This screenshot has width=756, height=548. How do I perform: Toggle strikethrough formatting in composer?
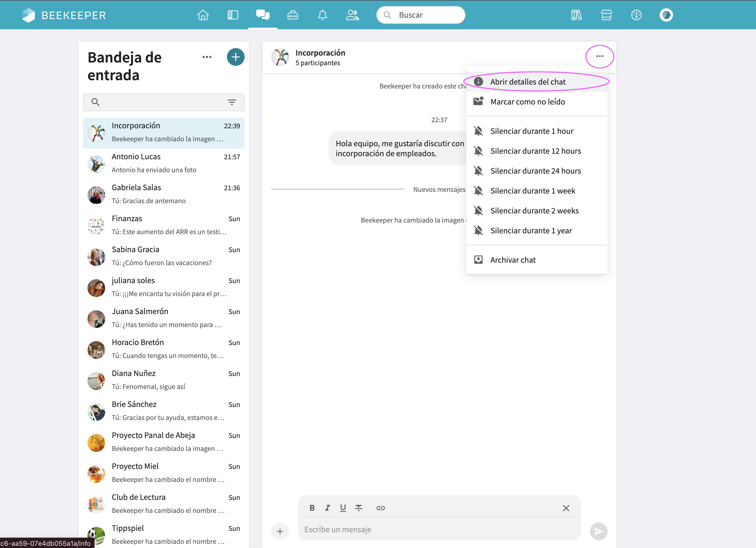(x=358, y=508)
